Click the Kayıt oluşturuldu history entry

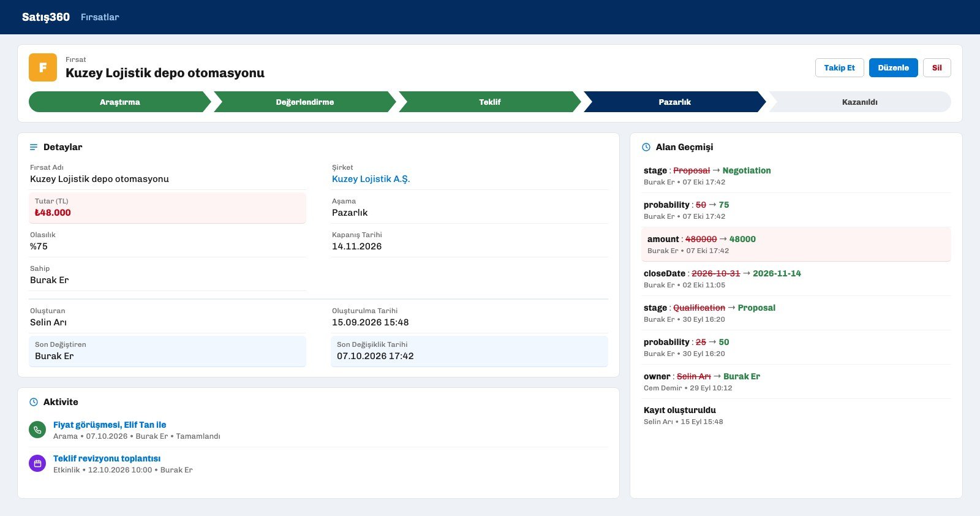796,415
